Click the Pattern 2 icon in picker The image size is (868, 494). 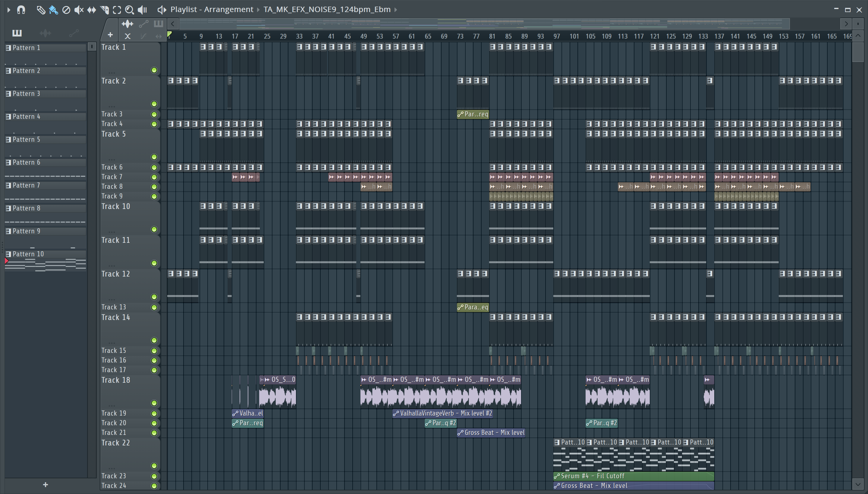[8, 71]
